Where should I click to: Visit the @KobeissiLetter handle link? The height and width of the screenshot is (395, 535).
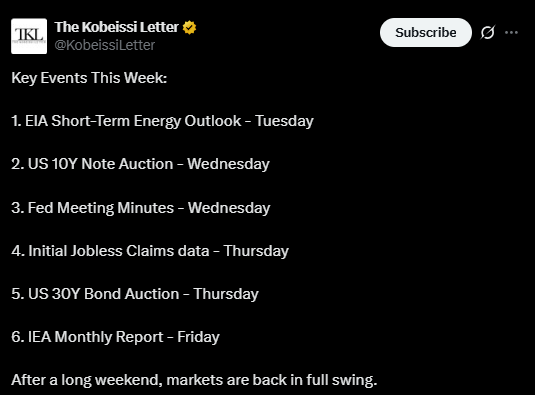[x=105, y=45]
